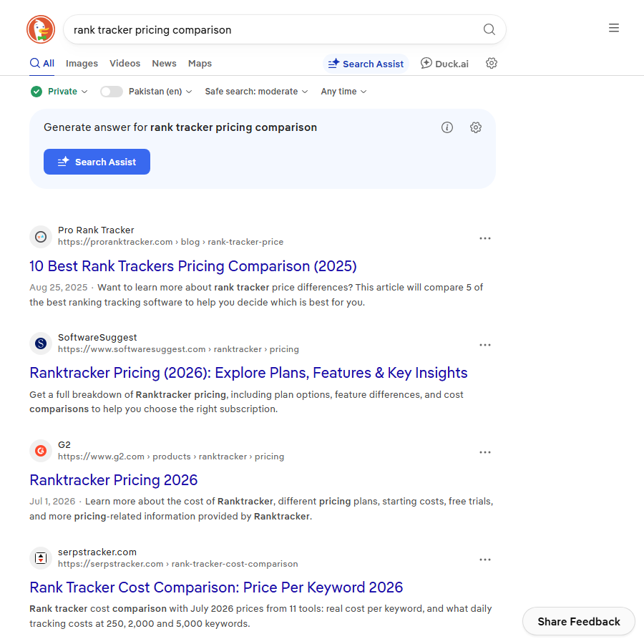The height and width of the screenshot is (644, 644).
Task: Switch to the Maps tab
Action: click(200, 63)
